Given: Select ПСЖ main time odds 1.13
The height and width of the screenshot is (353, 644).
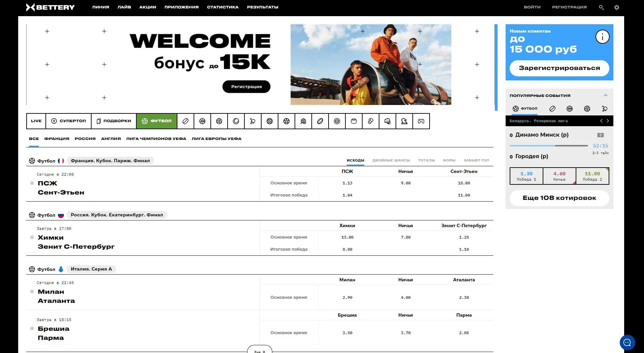Looking at the screenshot, I should (347, 183).
